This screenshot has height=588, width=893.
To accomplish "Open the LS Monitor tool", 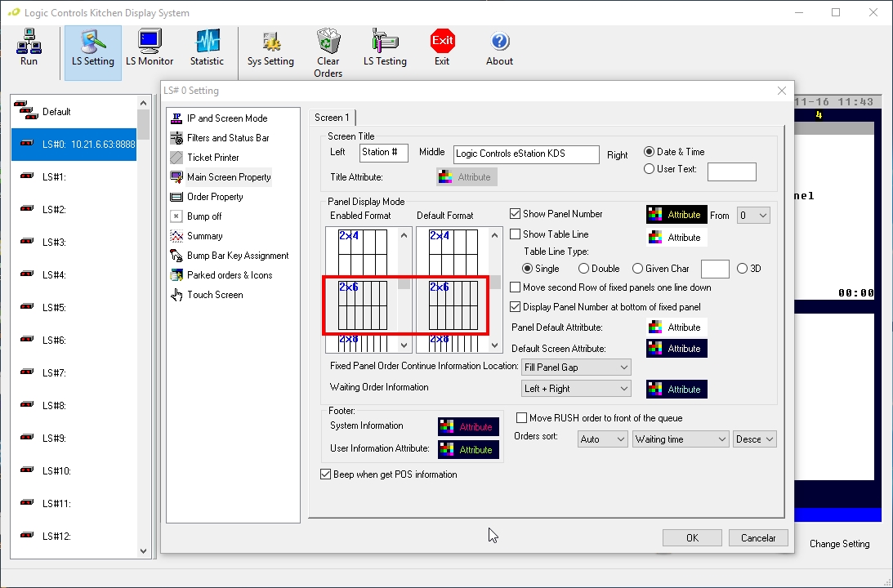I will pyautogui.click(x=150, y=48).
